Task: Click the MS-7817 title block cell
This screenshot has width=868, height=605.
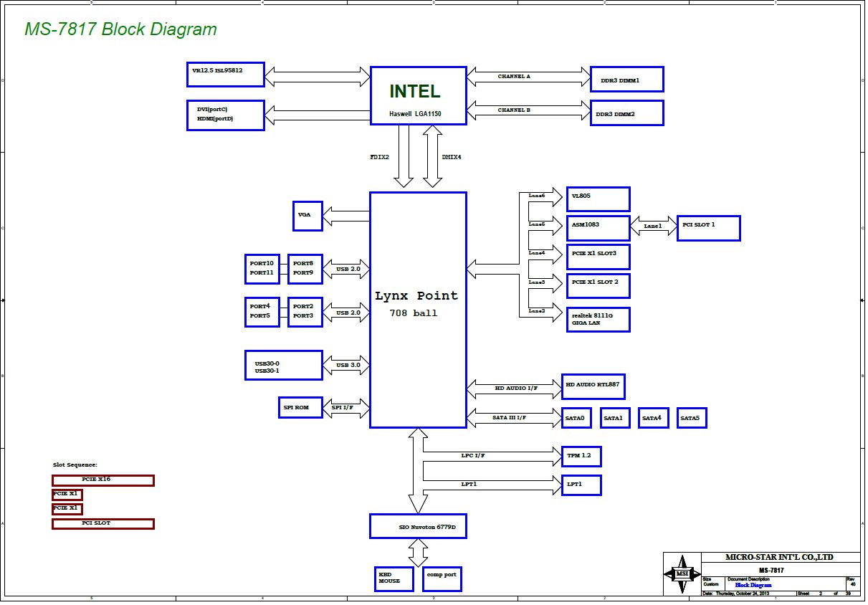Action: (x=771, y=571)
